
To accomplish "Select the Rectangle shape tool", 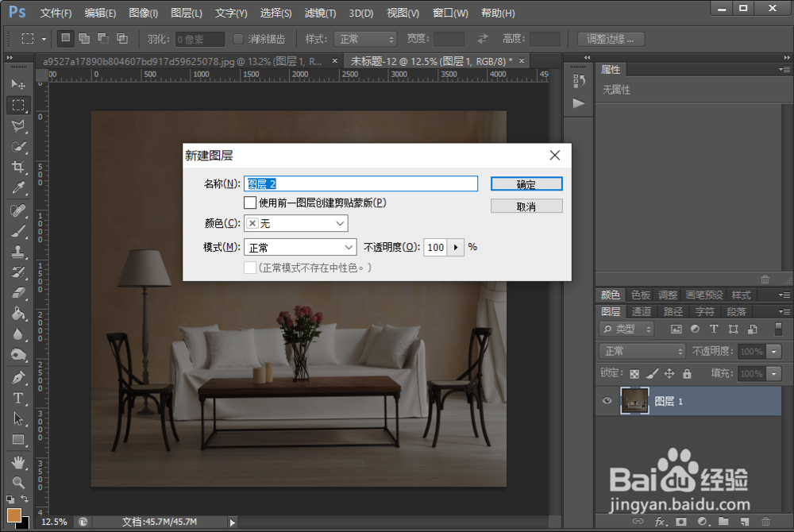I will [x=18, y=440].
